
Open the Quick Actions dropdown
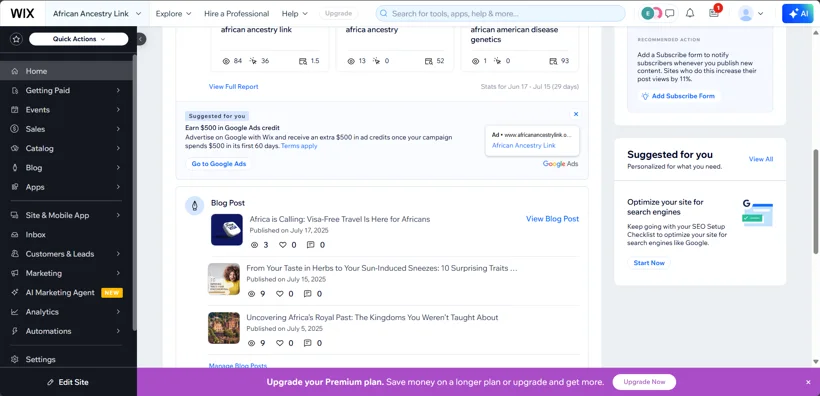(x=78, y=39)
